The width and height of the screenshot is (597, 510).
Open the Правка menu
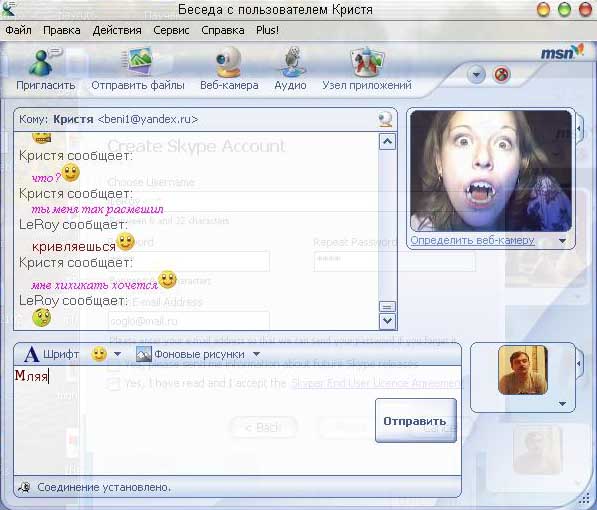click(61, 30)
